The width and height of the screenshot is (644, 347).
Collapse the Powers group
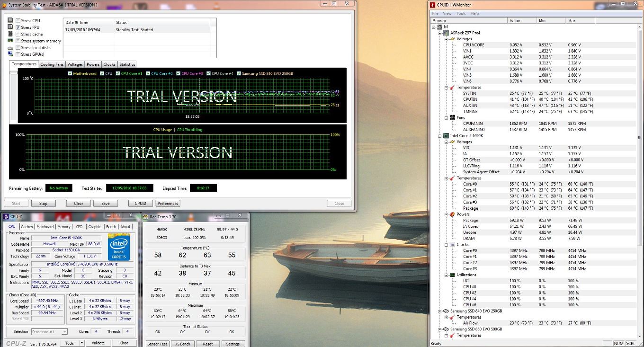tap(446, 214)
